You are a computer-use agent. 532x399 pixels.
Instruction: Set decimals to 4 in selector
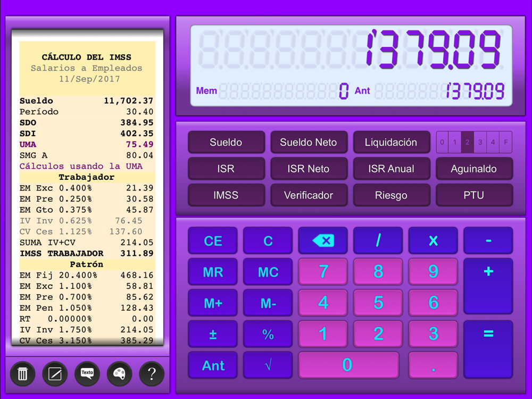(x=493, y=142)
